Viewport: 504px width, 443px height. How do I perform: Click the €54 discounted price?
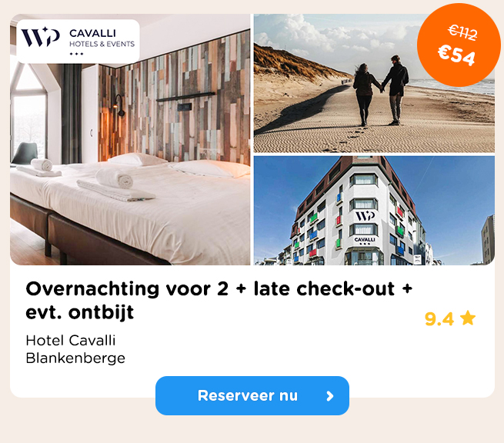456,55
